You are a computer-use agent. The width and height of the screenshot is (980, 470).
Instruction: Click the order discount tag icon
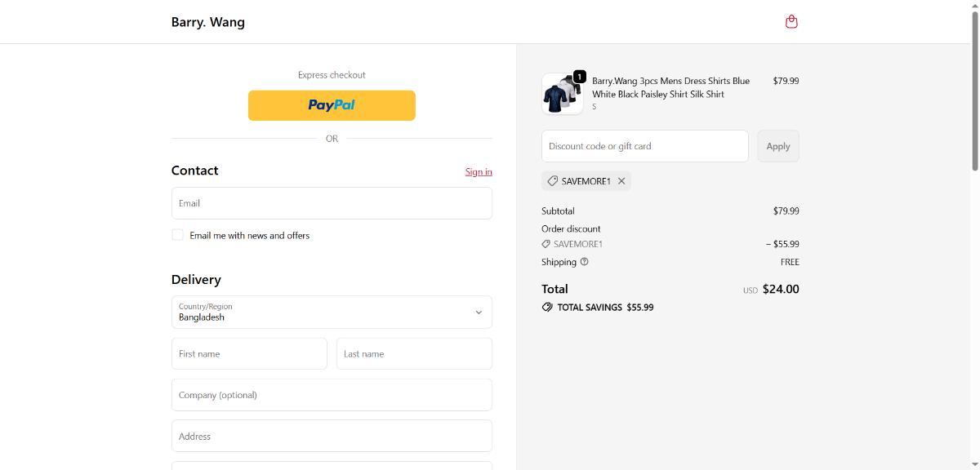(546, 244)
